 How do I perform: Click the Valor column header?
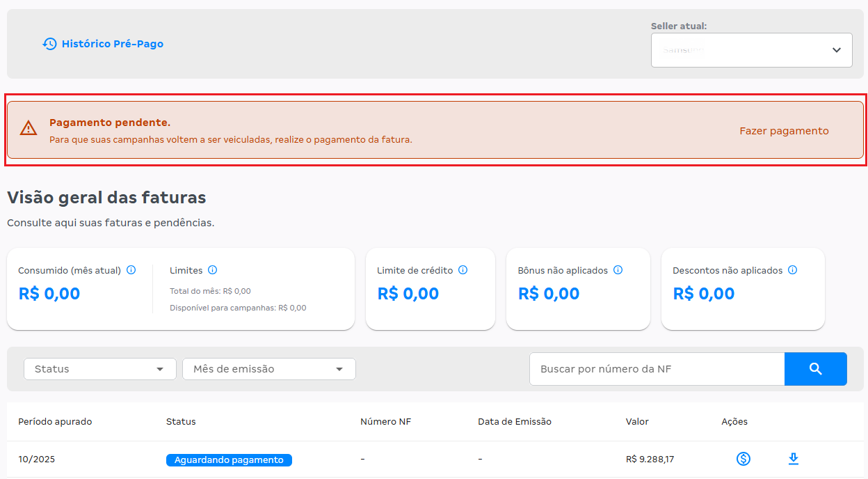coord(637,422)
